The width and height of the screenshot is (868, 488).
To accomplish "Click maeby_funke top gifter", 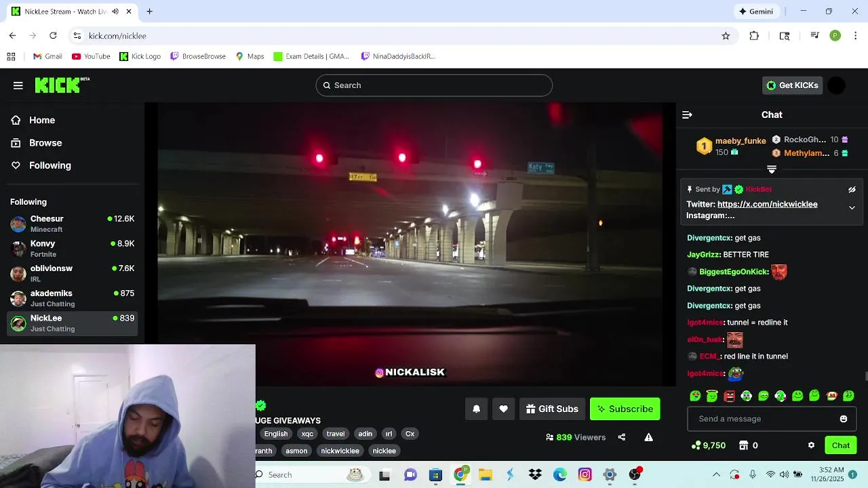I will [741, 141].
